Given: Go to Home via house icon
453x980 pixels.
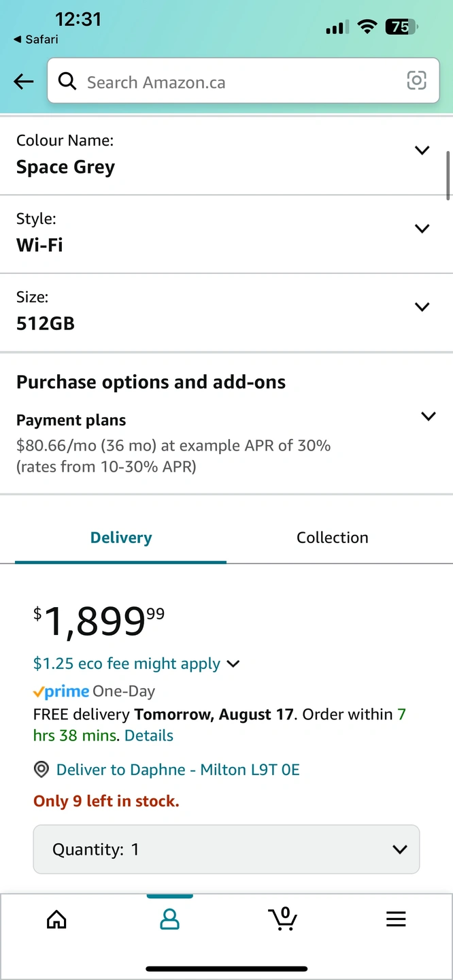Looking at the screenshot, I should 56,919.
